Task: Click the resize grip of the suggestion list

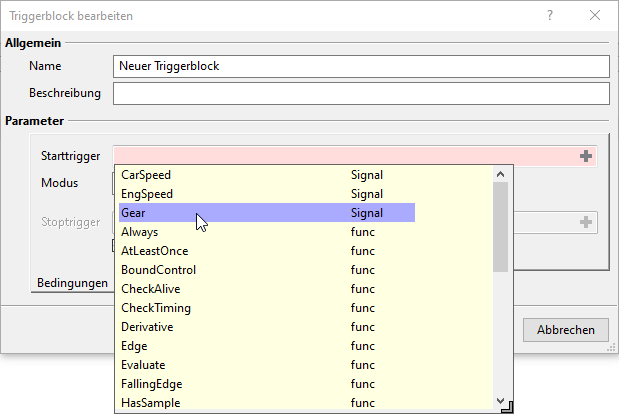Action: tap(507, 407)
